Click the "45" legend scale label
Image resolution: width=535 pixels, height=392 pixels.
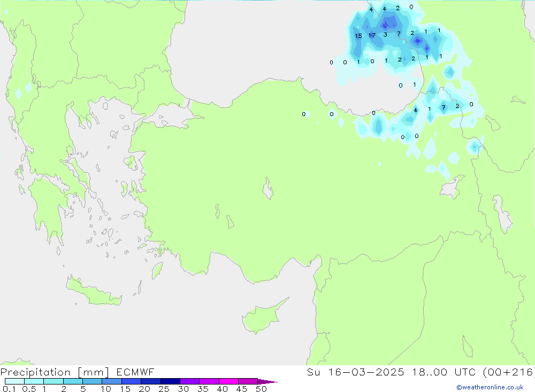(242, 389)
